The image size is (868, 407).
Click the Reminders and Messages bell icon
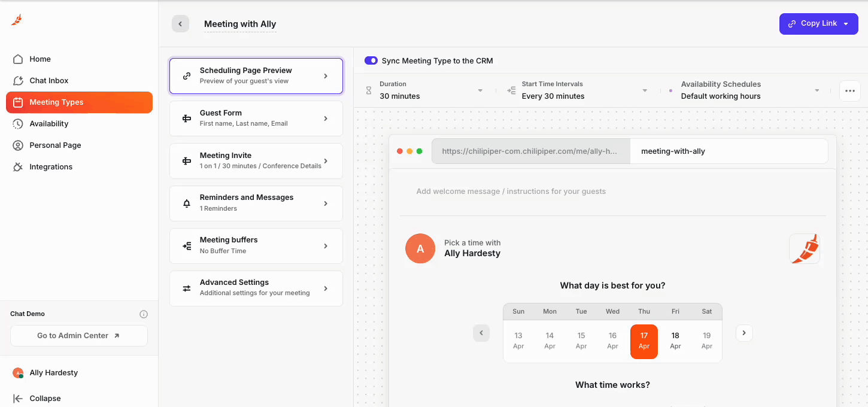(187, 203)
